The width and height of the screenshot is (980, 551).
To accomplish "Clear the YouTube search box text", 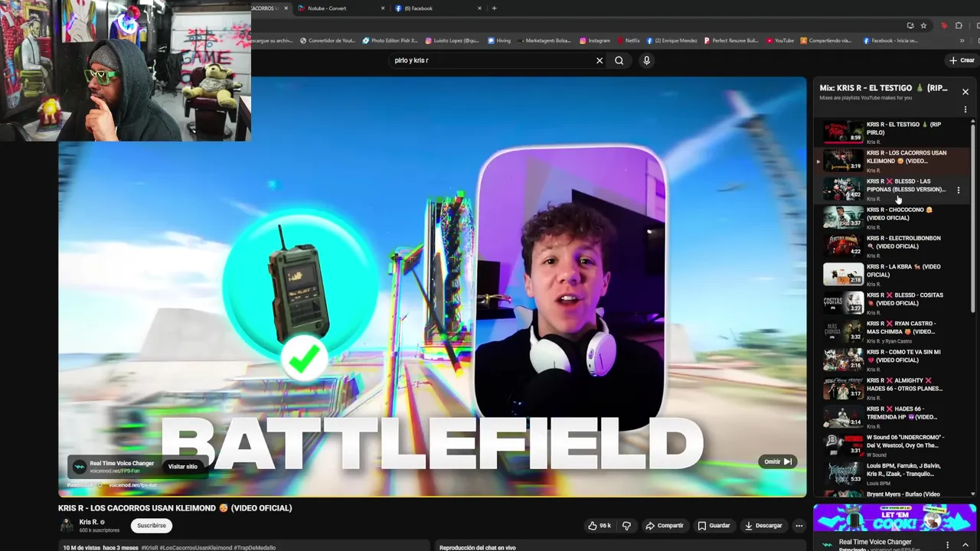I will 599,60.
